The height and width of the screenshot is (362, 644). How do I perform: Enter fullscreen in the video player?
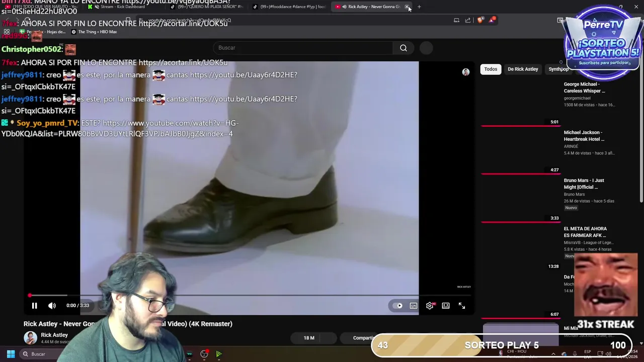click(x=462, y=306)
